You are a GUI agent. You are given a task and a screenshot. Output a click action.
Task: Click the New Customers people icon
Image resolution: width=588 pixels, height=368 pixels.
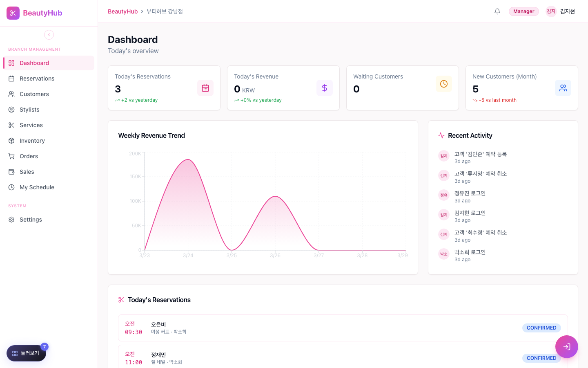point(563,88)
